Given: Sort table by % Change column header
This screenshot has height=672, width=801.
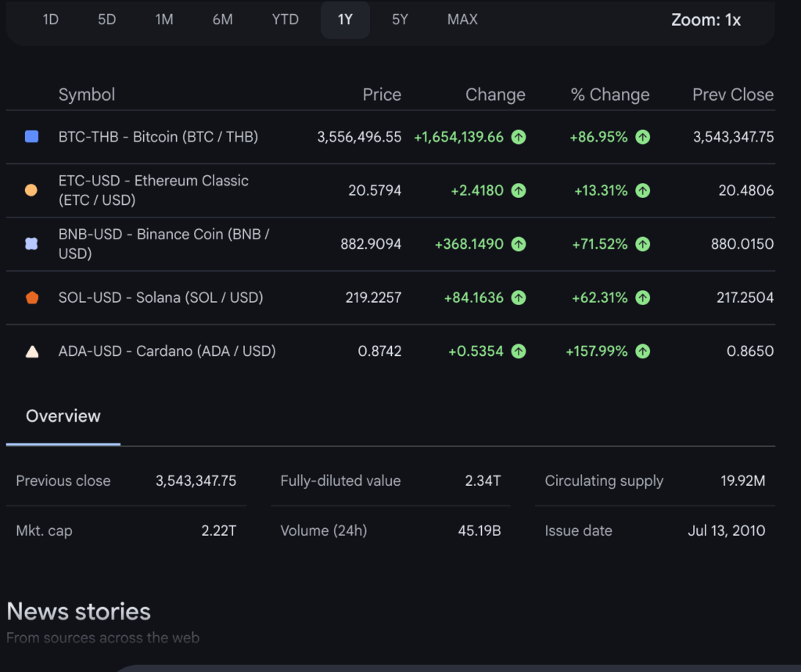Looking at the screenshot, I should click(610, 95).
